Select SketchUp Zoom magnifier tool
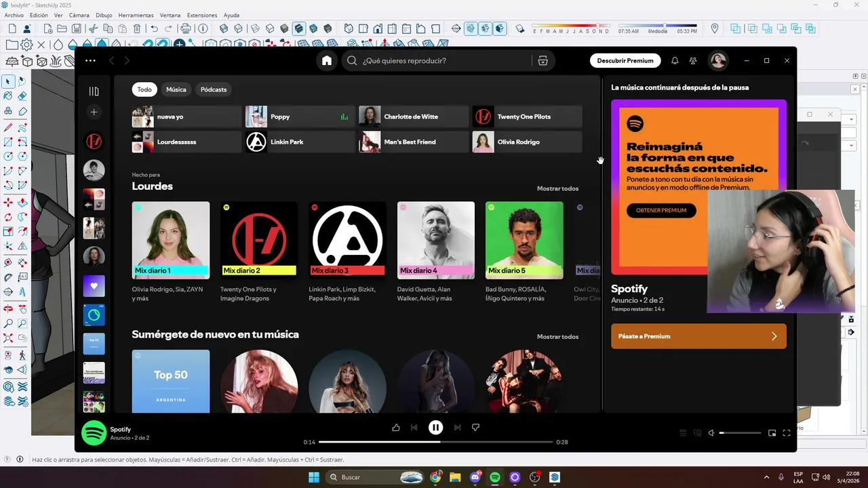Image resolution: width=868 pixels, height=488 pixels. (x=8, y=323)
